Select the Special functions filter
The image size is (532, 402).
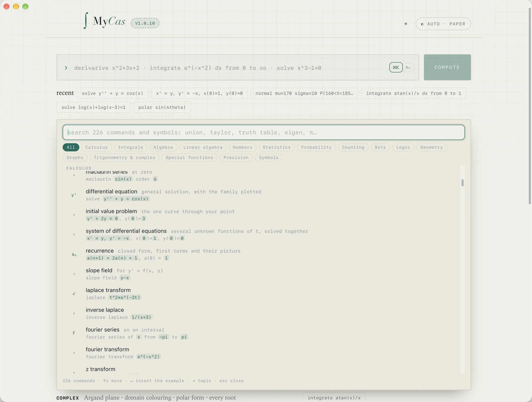[189, 157]
